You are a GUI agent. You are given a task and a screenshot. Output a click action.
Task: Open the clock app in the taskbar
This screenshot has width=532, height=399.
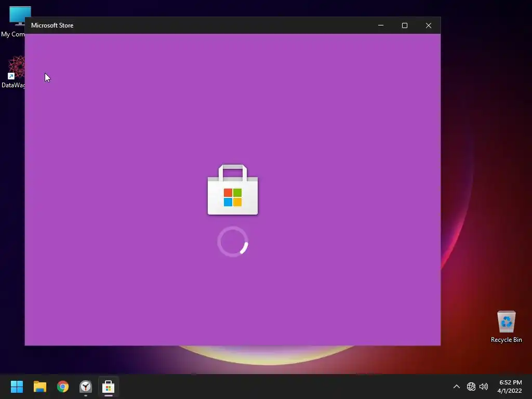click(x=86, y=387)
